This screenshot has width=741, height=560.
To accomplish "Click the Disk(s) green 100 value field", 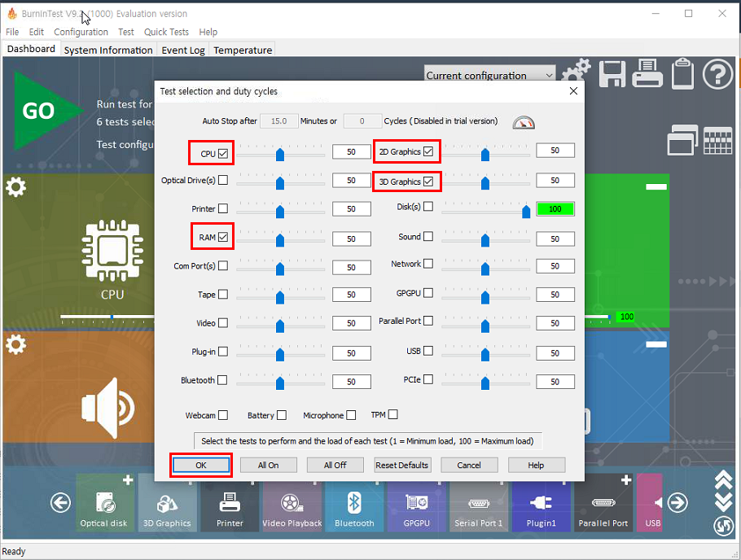I will (555, 209).
